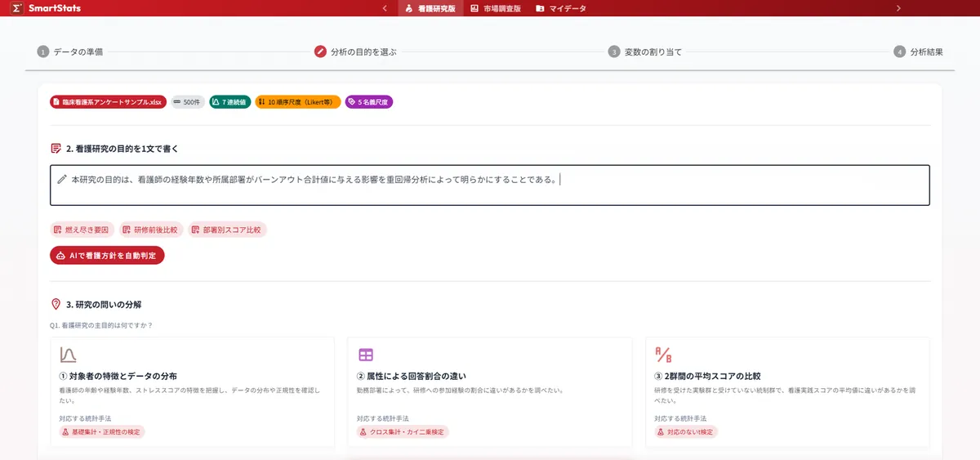980x460 pixels.
Task: Open the 市場調査版 tab
Action: click(x=496, y=8)
